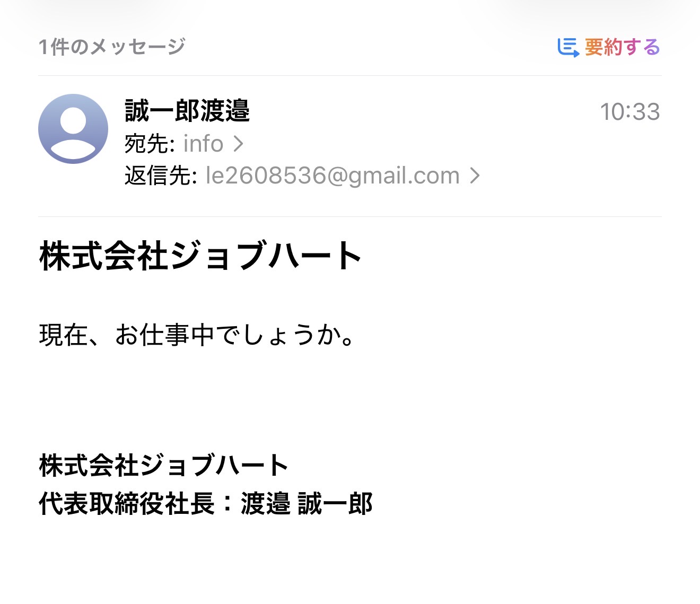Screen dimensions: 700x604
Task: Tap the 代表取締役社長 title in the signature
Action: [126, 503]
